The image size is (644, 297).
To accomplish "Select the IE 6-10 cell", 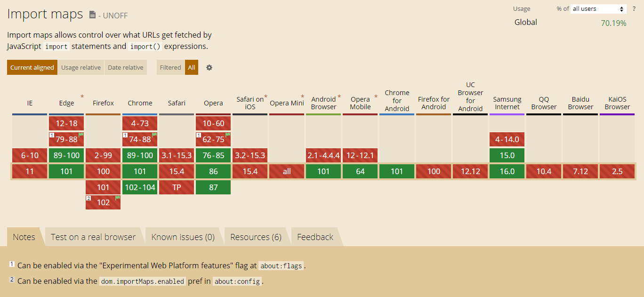I will click(30, 155).
